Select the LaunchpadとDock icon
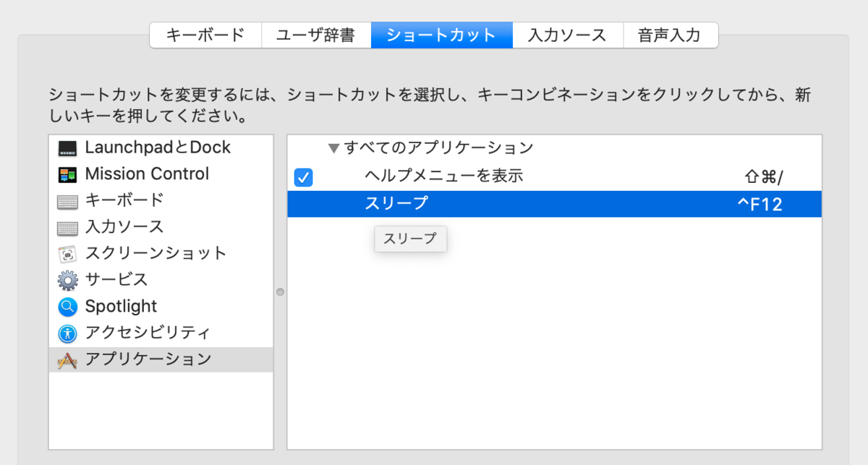Screen dimensions: 868x465 68,147
